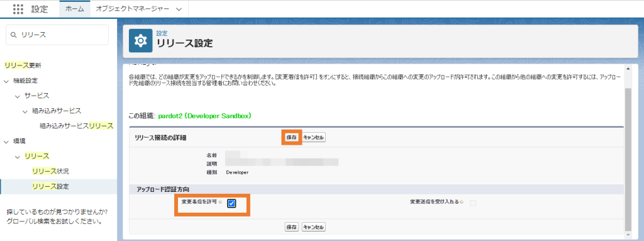
Task: Click the top キャンセル button
Action: (314, 138)
